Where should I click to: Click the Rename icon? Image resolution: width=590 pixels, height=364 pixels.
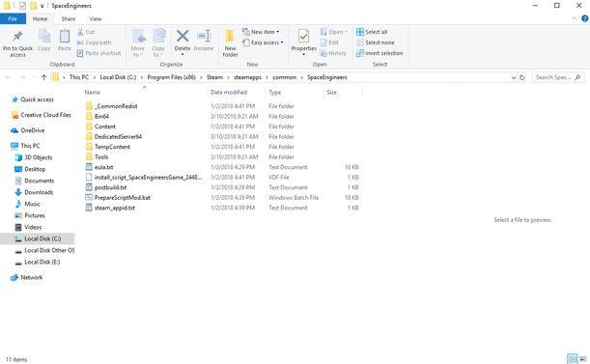pyautogui.click(x=204, y=36)
